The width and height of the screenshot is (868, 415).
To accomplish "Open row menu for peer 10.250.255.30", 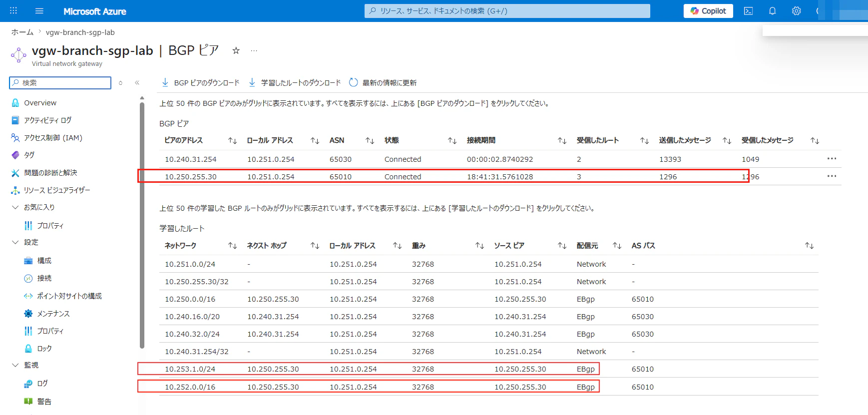I will coord(832,176).
